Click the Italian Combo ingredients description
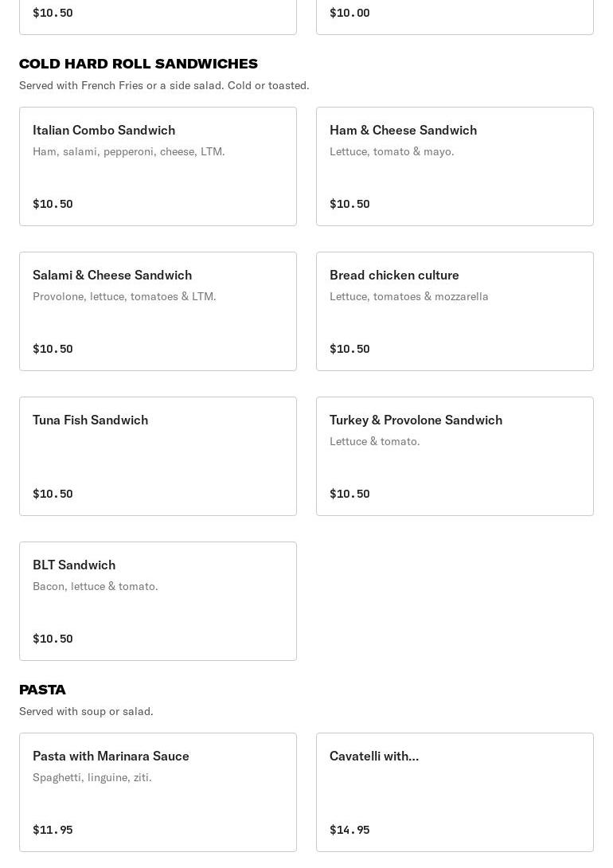Viewport: 613px width, 868px height. coord(129,151)
